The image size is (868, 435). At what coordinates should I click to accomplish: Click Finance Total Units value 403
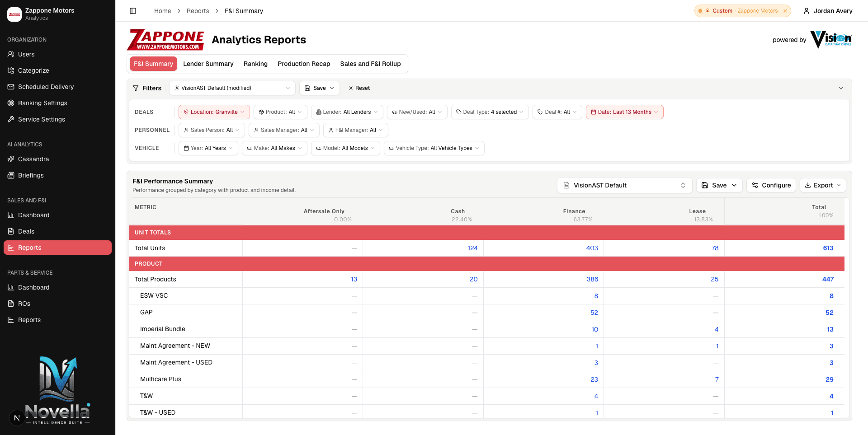pos(592,248)
